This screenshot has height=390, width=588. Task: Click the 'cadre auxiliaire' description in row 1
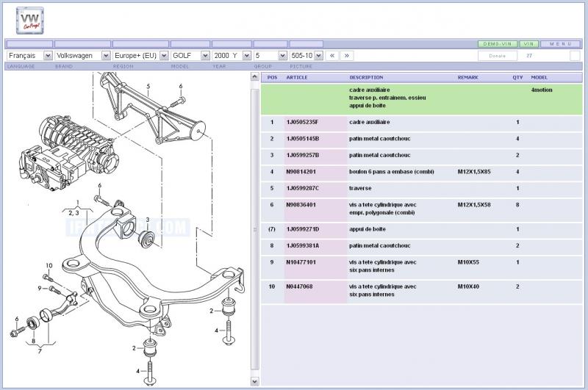[x=370, y=122]
